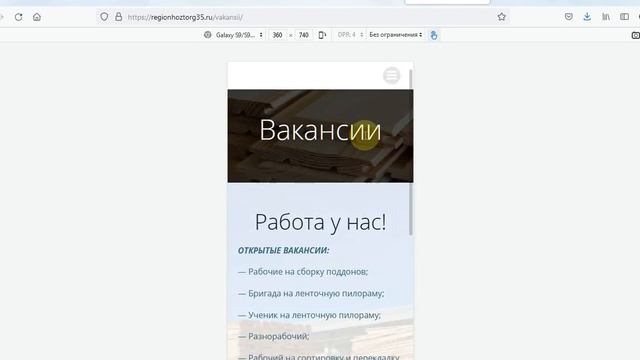
Task: Open tracking protection shield icon
Action: [x=104, y=17]
